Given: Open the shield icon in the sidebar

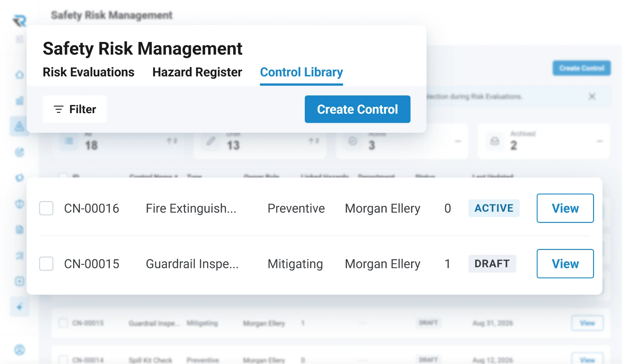Looking at the screenshot, I should [x=20, y=204].
